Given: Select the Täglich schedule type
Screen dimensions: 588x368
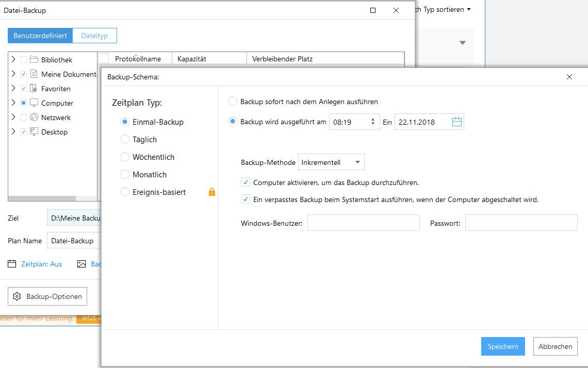Looking at the screenshot, I should 124,140.
